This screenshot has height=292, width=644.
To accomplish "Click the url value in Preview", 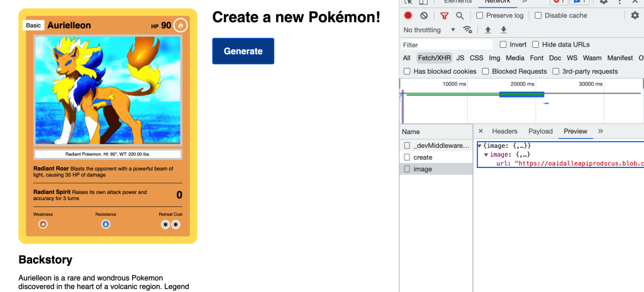I will (579, 163).
